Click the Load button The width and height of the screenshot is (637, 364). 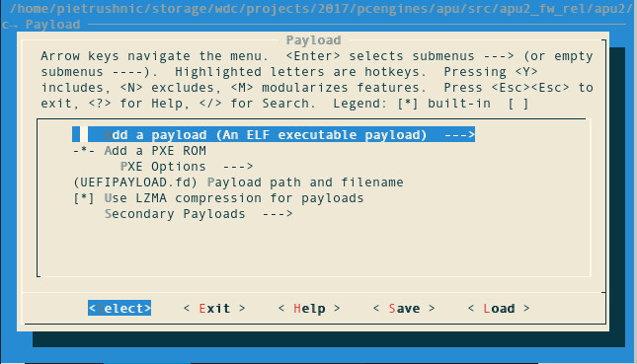point(499,309)
